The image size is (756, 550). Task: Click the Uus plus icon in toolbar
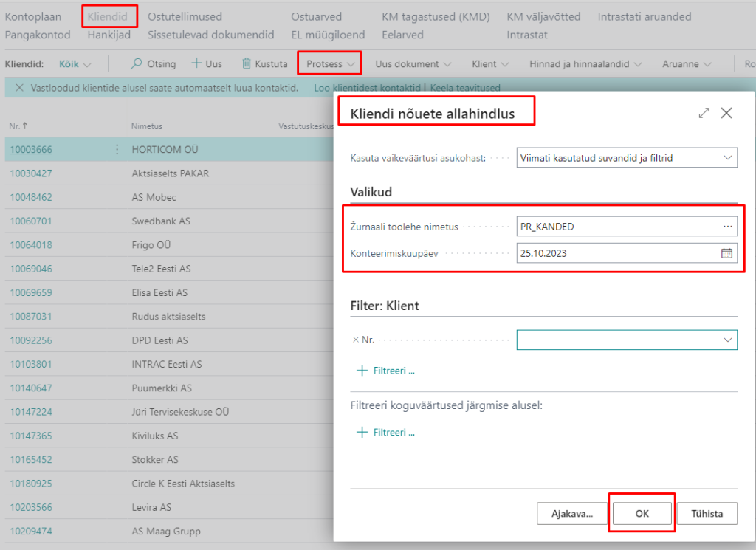[x=196, y=64]
